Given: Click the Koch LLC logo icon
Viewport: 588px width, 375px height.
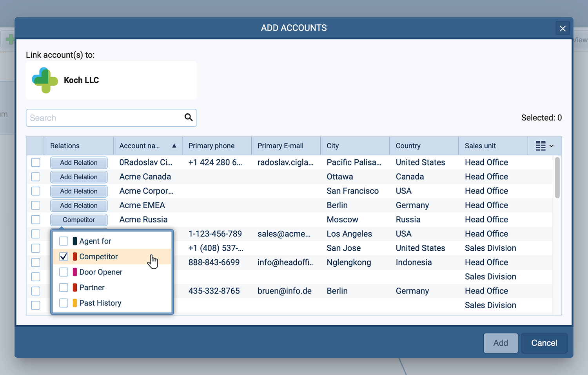Looking at the screenshot, I should click(45, 80).
